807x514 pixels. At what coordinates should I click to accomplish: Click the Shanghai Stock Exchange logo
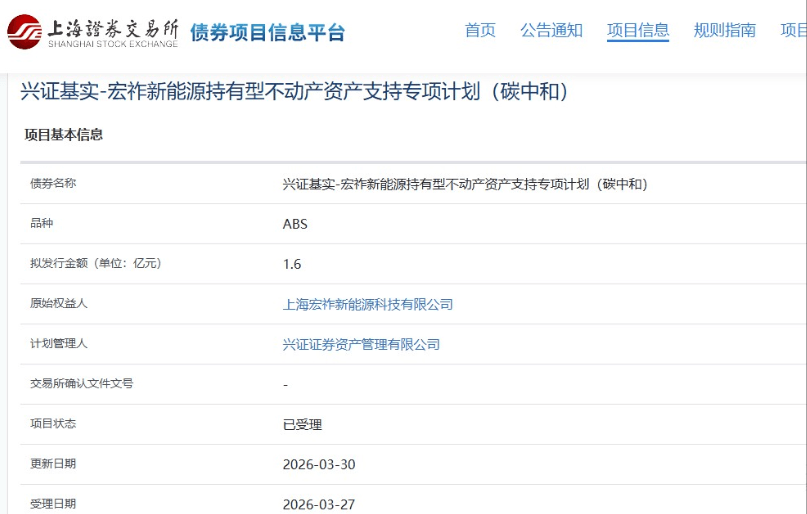[93, 32]
